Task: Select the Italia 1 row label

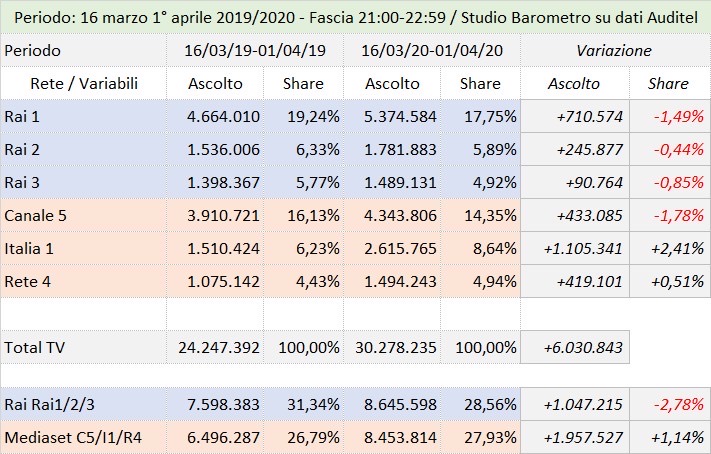Action: coord(30,248)
